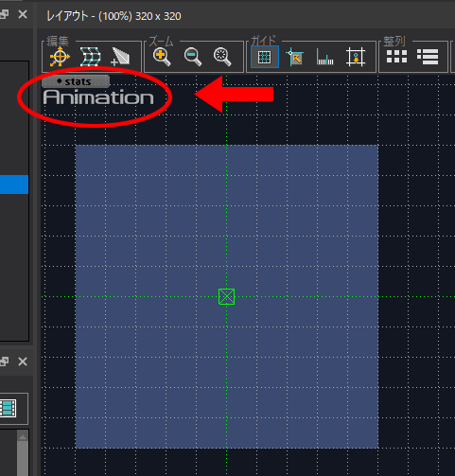Zoom out with the minus magnifier

coord(192,57)
